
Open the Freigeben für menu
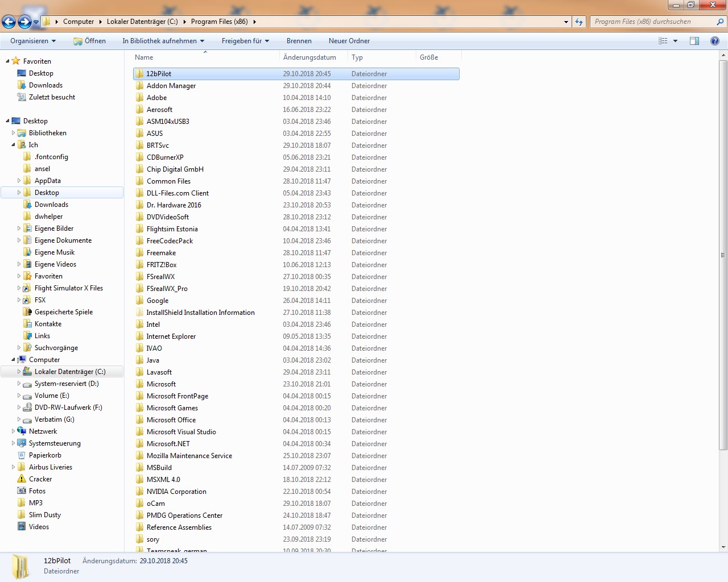coord(245,41)
